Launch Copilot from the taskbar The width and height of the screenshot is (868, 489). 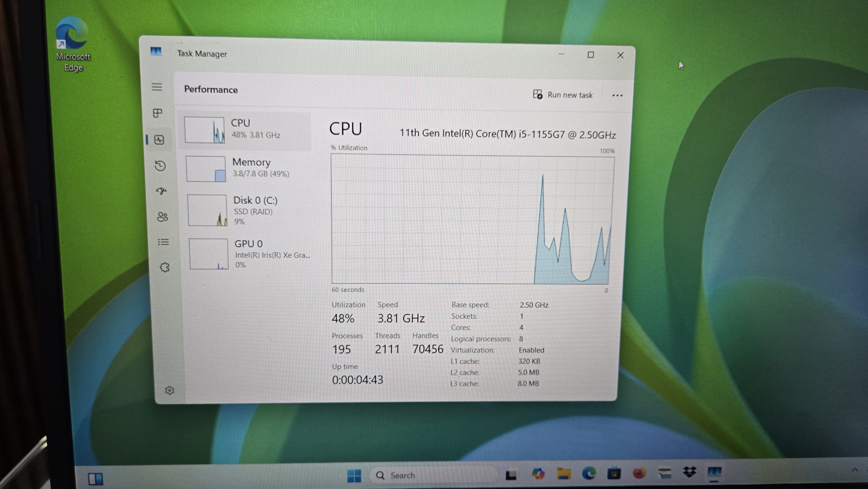538,474
